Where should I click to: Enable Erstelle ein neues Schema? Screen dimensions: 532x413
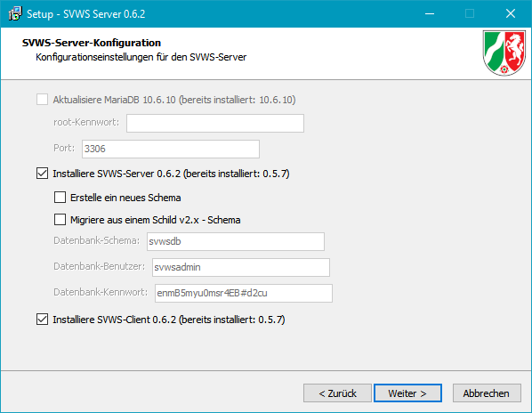point(60,198)
